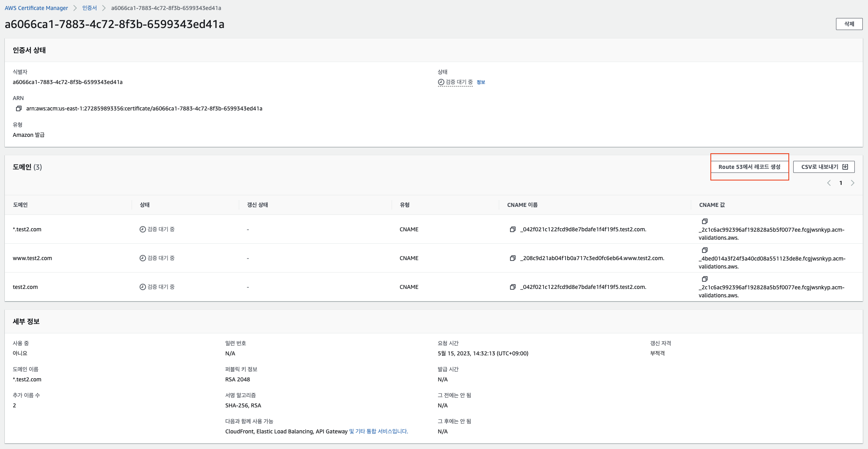Open AWS Certificate Manager breadcrumb
The height and width of the screenshot is (449, 868).
tap(36, 8)
